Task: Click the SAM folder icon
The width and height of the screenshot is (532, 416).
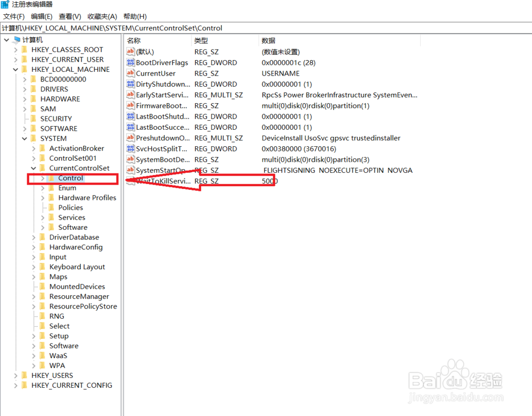Action: [33, 109]
